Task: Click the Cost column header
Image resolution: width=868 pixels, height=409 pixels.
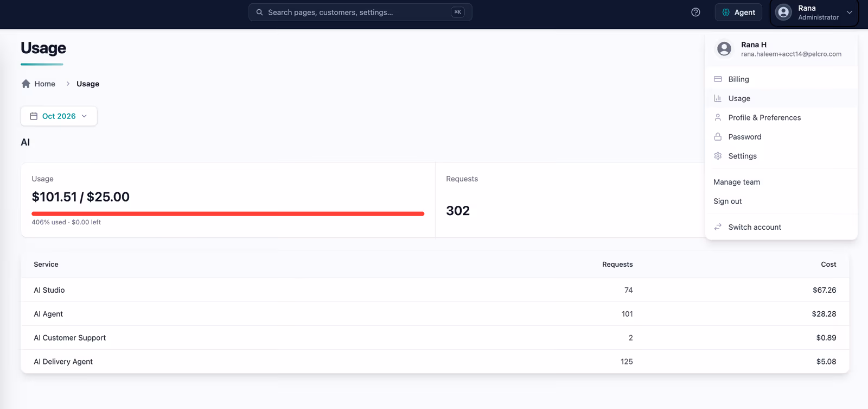Action: pyautogui.click(x=828, y=265)
